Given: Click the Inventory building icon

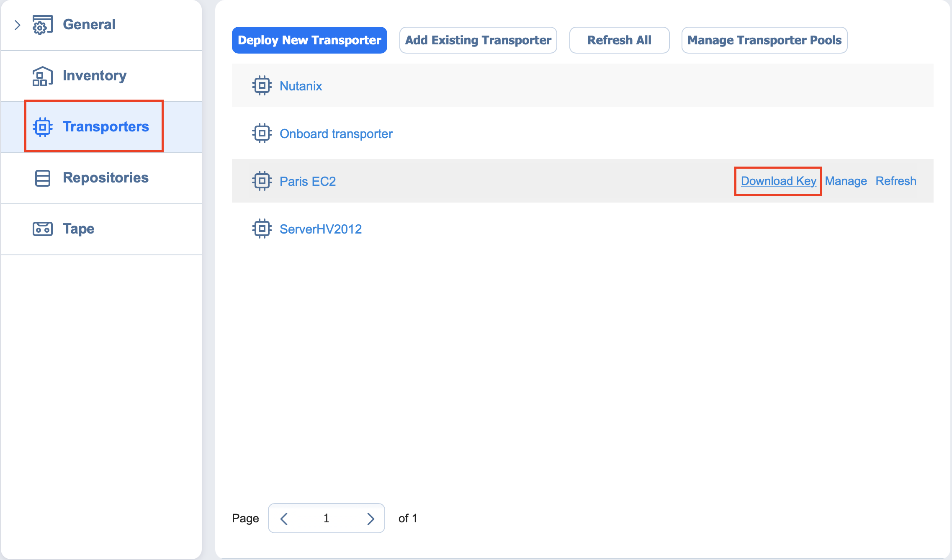Looking at the screenshot, I should pos(42,76).
